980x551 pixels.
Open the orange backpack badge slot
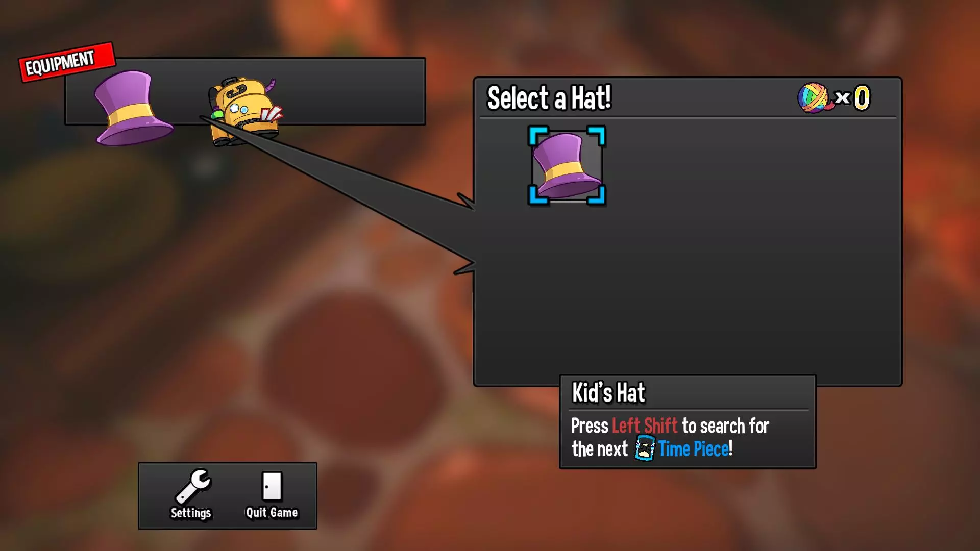[244, 111]
